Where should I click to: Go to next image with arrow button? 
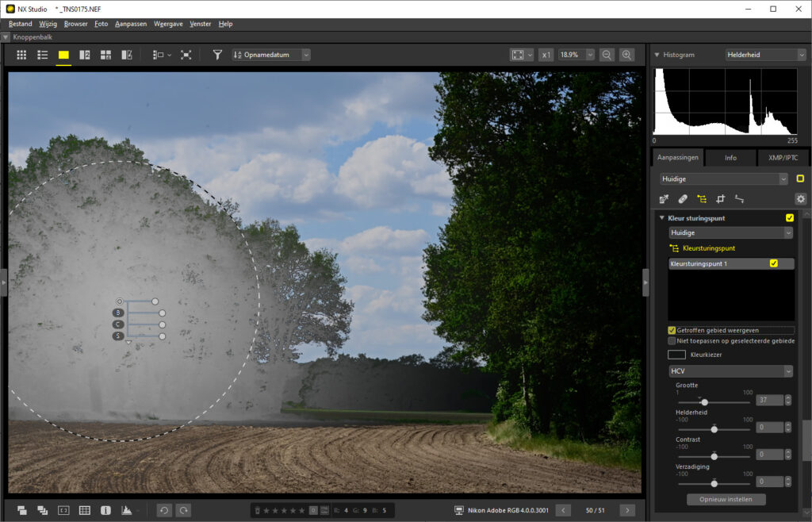click(x=627, y=510)
